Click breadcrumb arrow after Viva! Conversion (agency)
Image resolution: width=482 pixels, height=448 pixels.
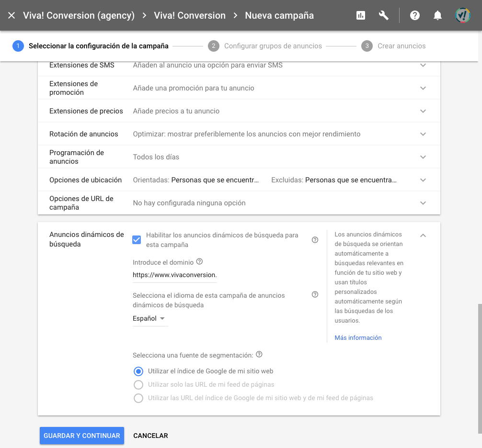point(144,15)
